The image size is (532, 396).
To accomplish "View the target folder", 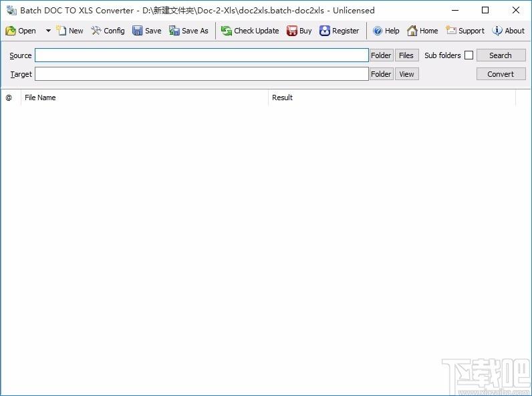I will click(406, 74).
